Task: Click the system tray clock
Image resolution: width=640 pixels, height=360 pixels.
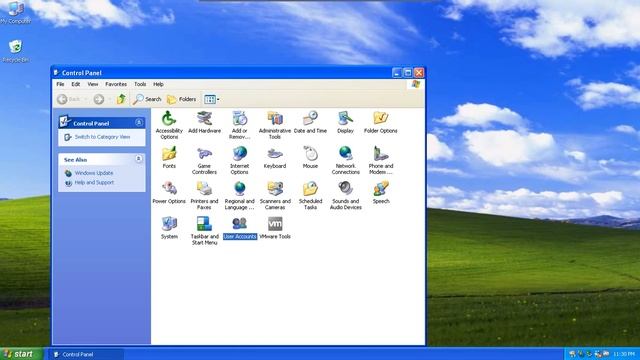Action: click(x=624, y=354)
